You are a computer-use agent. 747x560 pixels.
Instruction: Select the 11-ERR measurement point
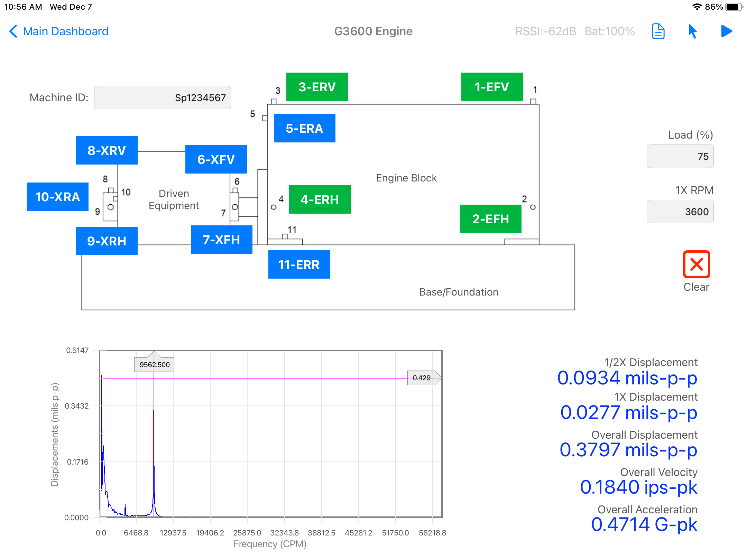[x=299, y=264]
